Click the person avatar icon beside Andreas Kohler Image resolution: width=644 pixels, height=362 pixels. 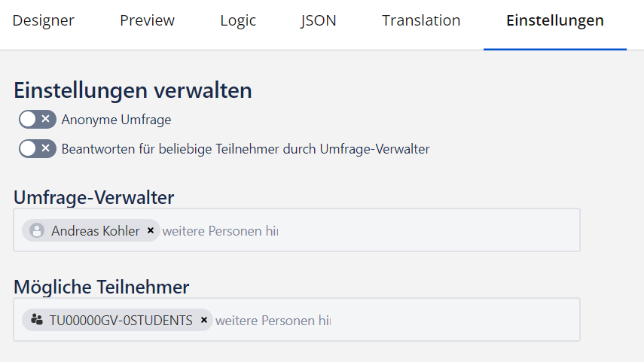pyautogui.click(x=36, y=231)
